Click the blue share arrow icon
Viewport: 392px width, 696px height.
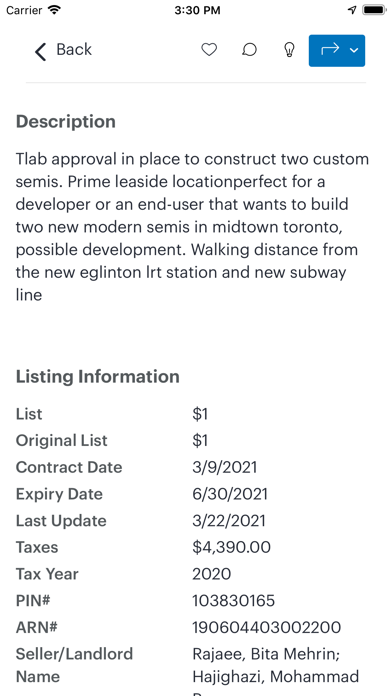coord(330,50)
